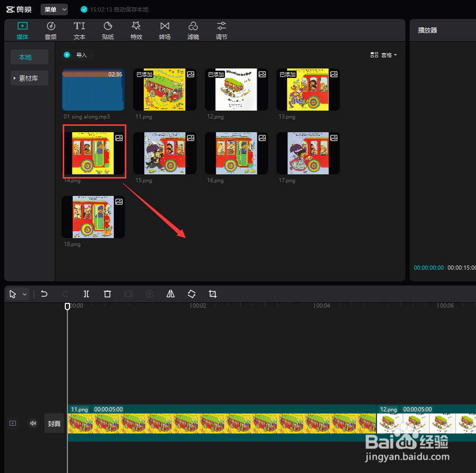Mirror the selected clip
This screenshot has height=473, width=476.
171,294
